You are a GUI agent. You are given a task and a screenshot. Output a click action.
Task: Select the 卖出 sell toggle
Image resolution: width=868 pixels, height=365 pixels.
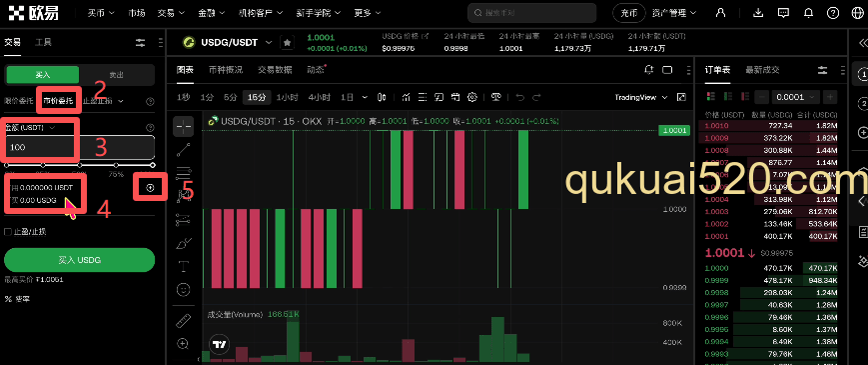tap(116, 75)
